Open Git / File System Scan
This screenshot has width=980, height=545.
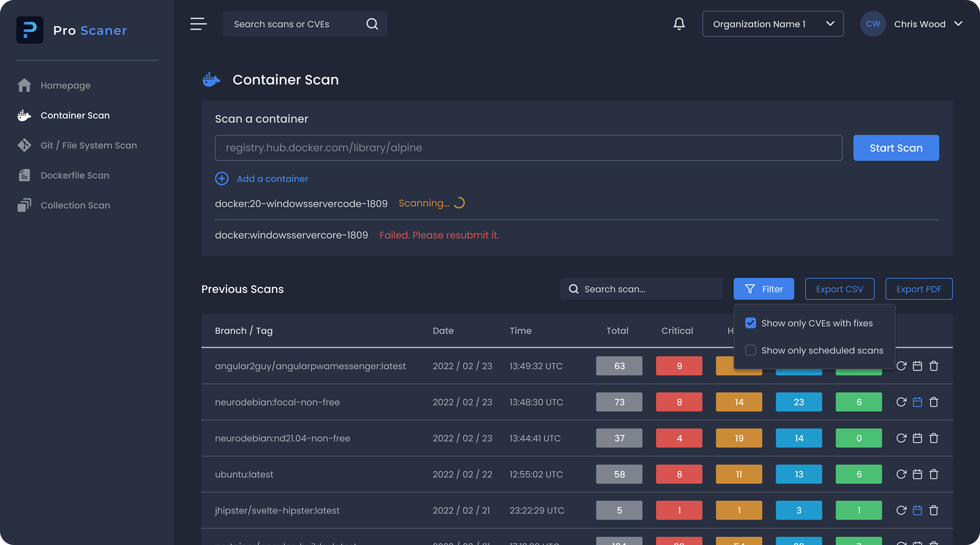pos(77,145)
